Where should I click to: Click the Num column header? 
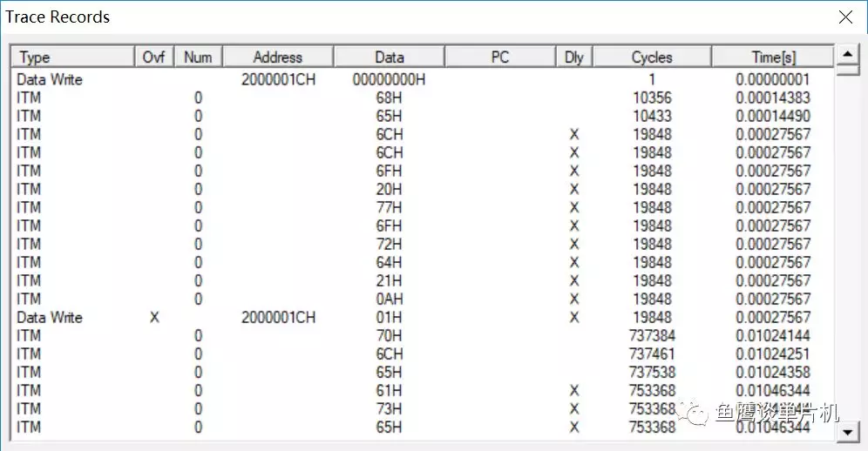point(198,57)
